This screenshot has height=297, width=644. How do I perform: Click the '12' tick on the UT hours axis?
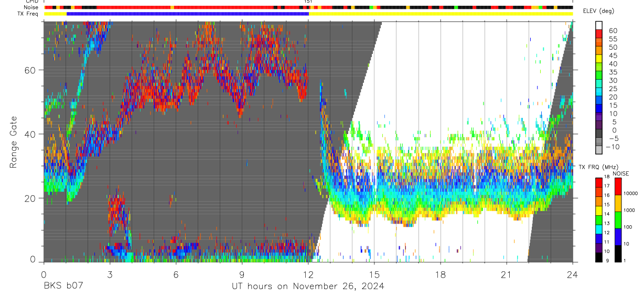[x=308, y=274]
